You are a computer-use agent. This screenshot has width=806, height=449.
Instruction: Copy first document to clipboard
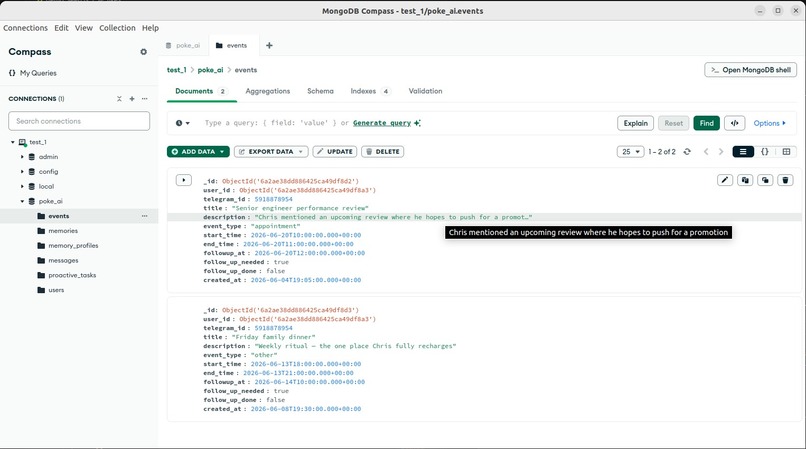coord(745,180)
